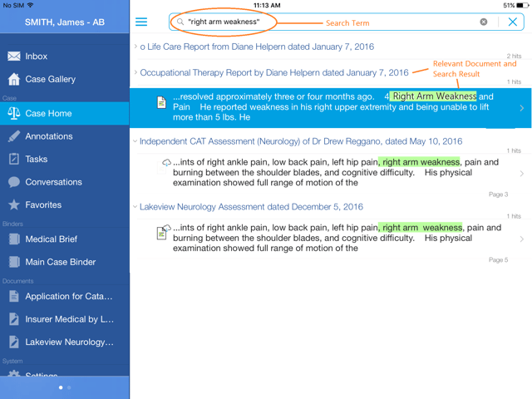Open the Case Gallery house icon
Image resolution: width=532 pixels, height=399 pixels.
[x=14, y=79]
